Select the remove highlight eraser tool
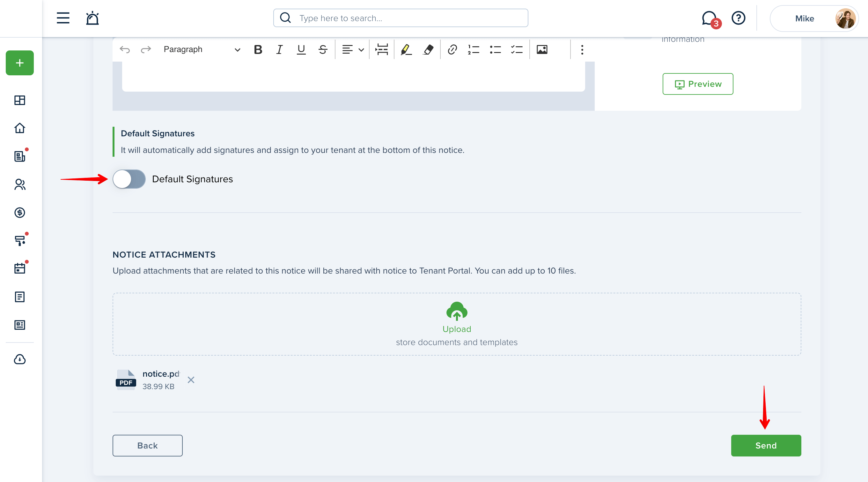 [428, 49]
